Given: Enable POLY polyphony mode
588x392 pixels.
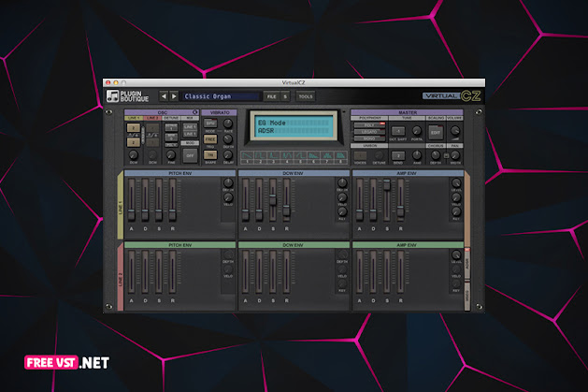Looking at the screenshot, I should point(370,125).
